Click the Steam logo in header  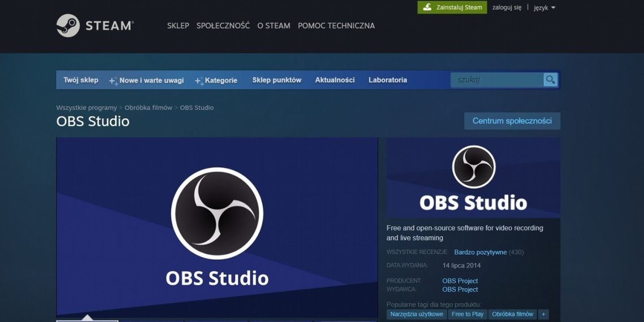tap(95, 25)
